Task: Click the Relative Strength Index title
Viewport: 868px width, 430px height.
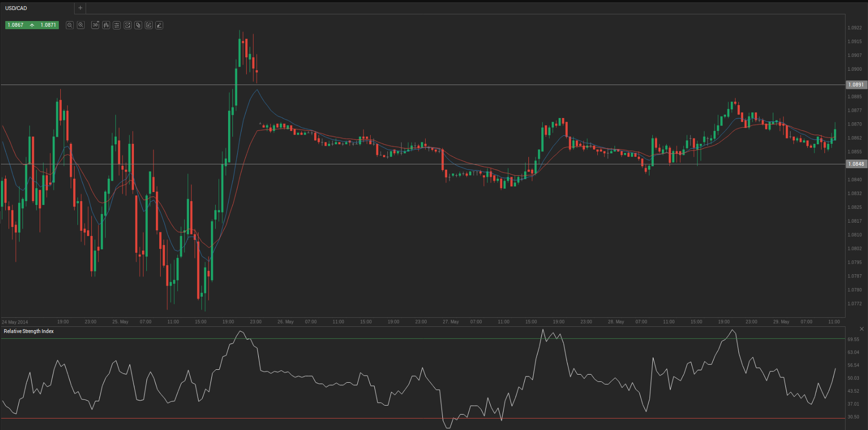Action: coord(29,332)
